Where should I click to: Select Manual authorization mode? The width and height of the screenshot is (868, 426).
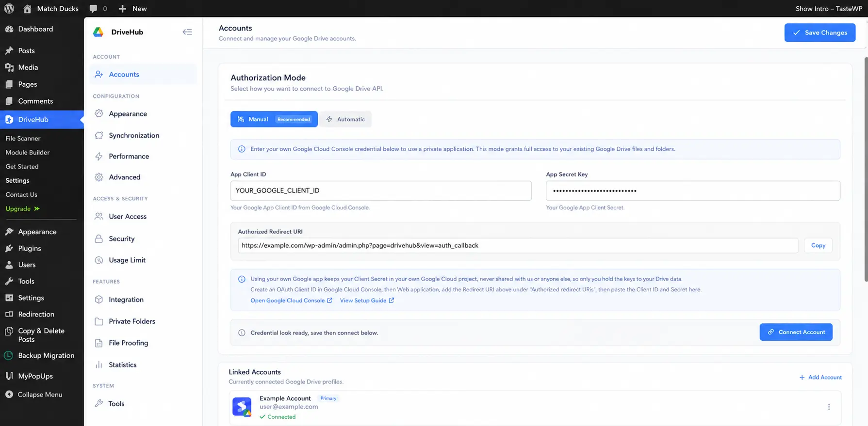click(x=274, y=119)
